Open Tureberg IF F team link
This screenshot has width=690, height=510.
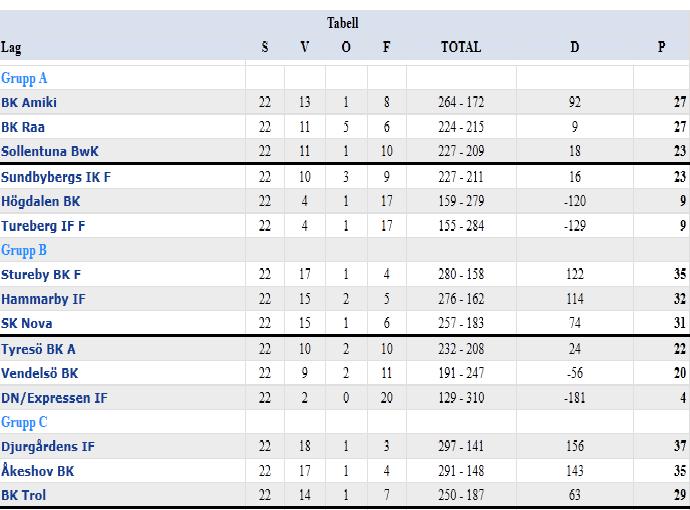click(x=43, y=226)
